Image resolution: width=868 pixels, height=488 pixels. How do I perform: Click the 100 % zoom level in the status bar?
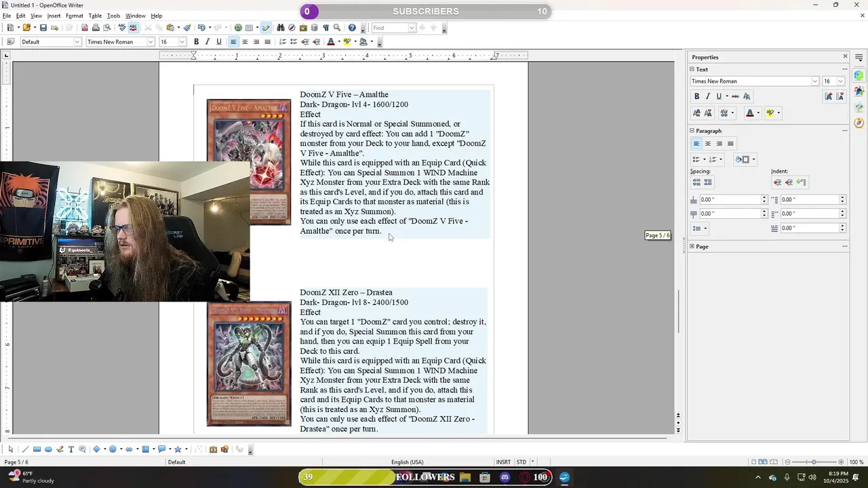pyautogui.click(x=856, y=462)
